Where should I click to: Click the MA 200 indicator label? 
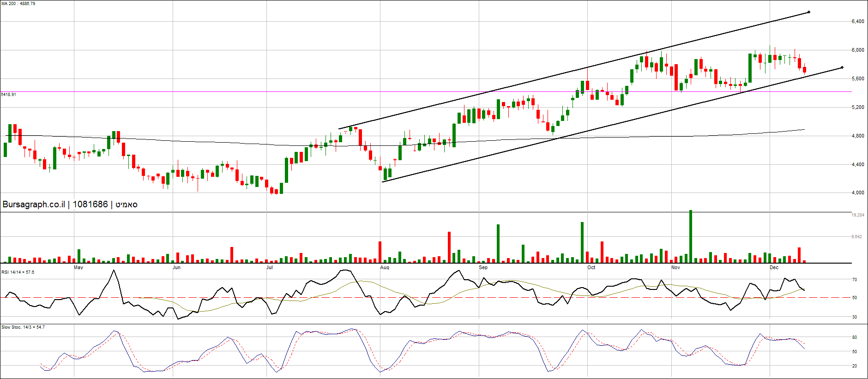click(18, 4)
